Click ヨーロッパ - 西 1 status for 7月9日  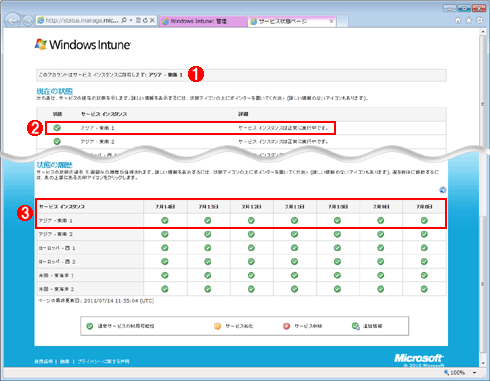[381, 248]
